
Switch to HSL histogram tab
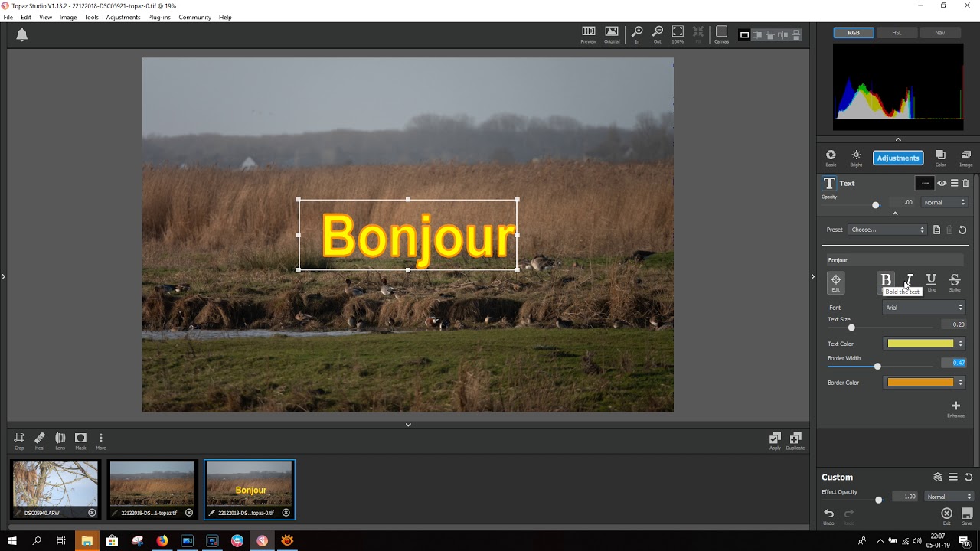[x=897, y=33]
